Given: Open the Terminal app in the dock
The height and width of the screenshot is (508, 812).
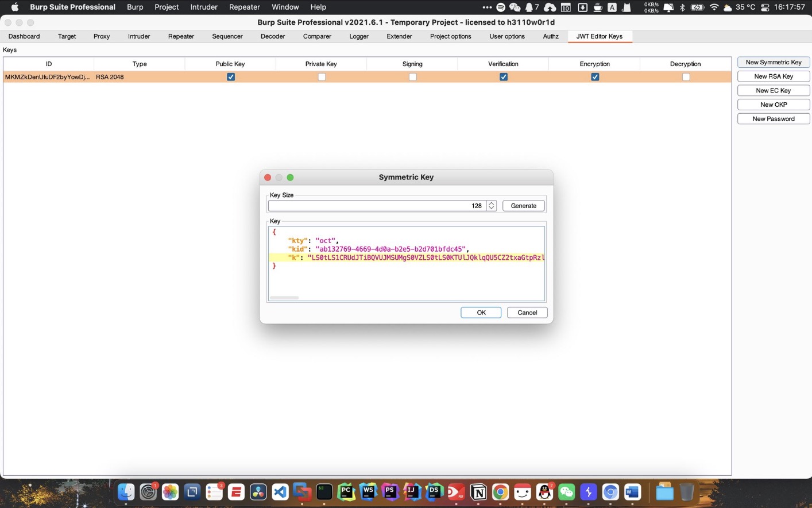Looking at the screenshot, I should tap(324, 492).
